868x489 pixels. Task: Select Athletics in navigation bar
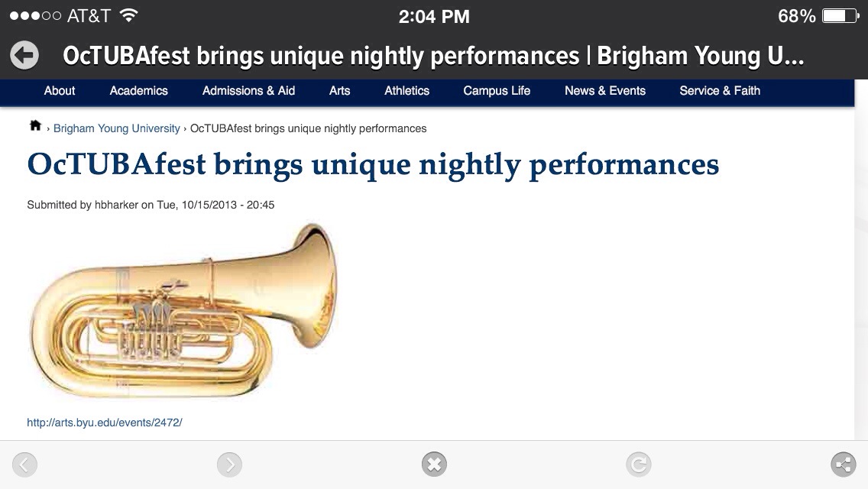click(x=406, y=91)
